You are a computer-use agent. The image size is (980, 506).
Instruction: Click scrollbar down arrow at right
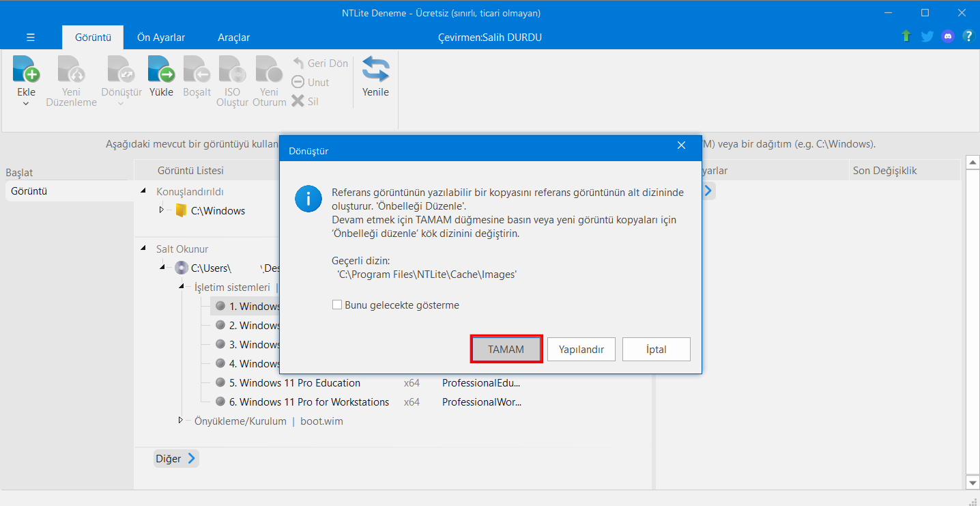(972, 483)
